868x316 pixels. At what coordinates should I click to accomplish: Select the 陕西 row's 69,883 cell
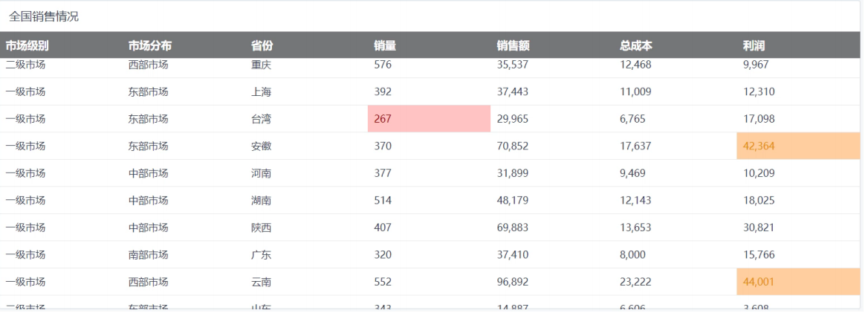pos(513,228)
